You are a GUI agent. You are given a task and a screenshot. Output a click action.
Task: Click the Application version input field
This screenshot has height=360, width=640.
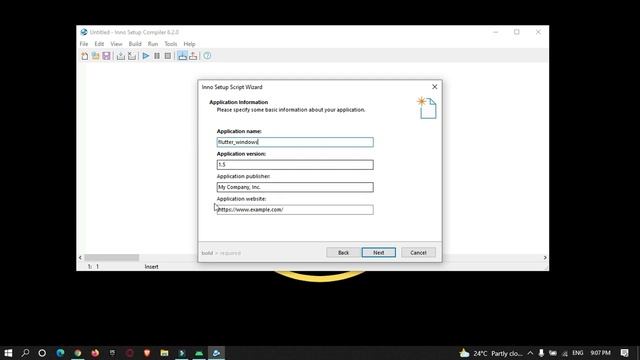coord(295,164)
